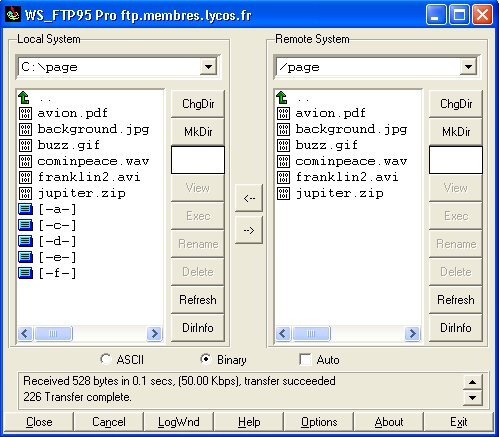Select local file name cominpeace.wav
The image size is (499, 437).
pos(93,161)
